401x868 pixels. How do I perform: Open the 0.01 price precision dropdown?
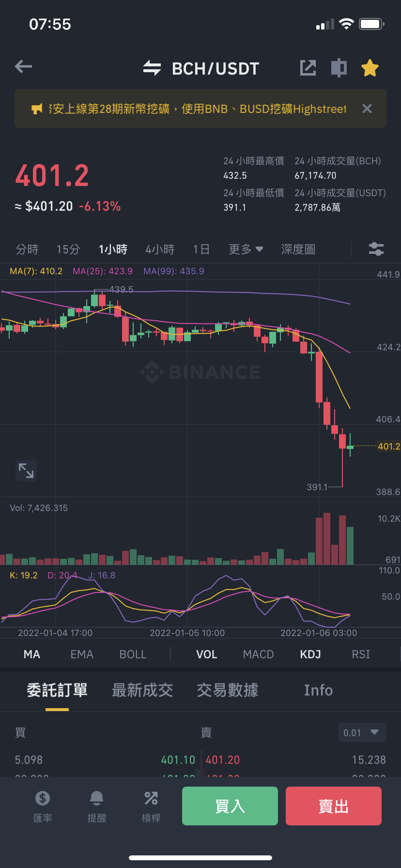(362, 732)
